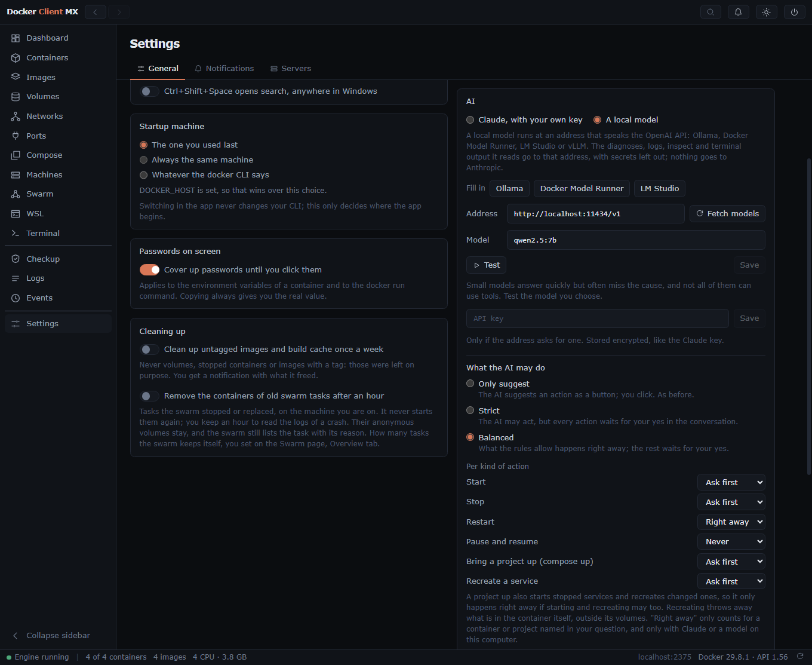Open notifications bell in title bar
Image resolution: width=812 pixels, height=665 pixels.
coord(738,12)
